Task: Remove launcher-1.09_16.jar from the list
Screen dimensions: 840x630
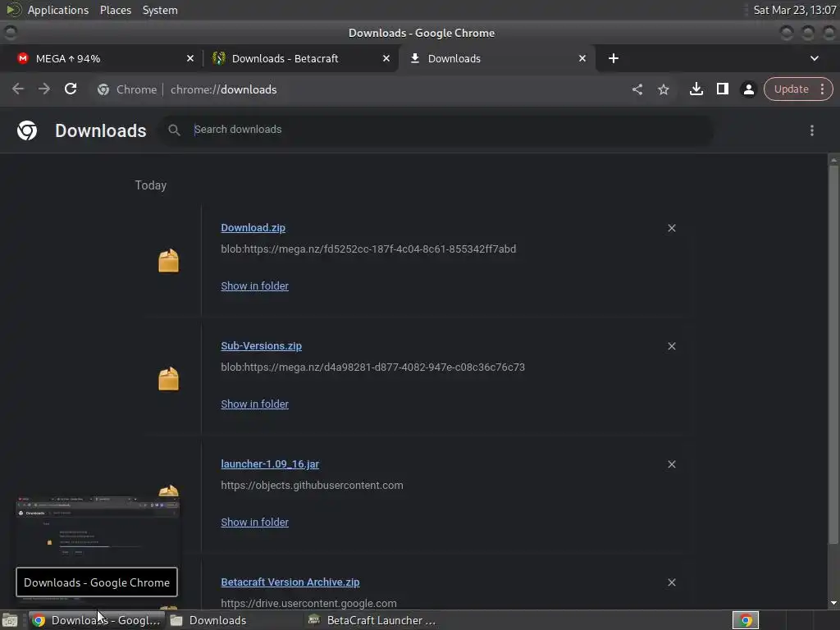Action: 671,464
